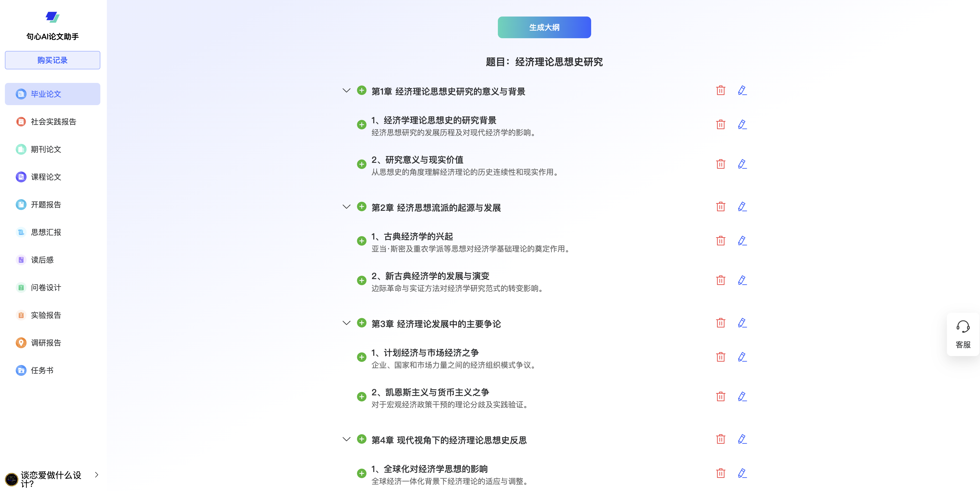Open 思想汇报 in sidebar

pos(53,232)
